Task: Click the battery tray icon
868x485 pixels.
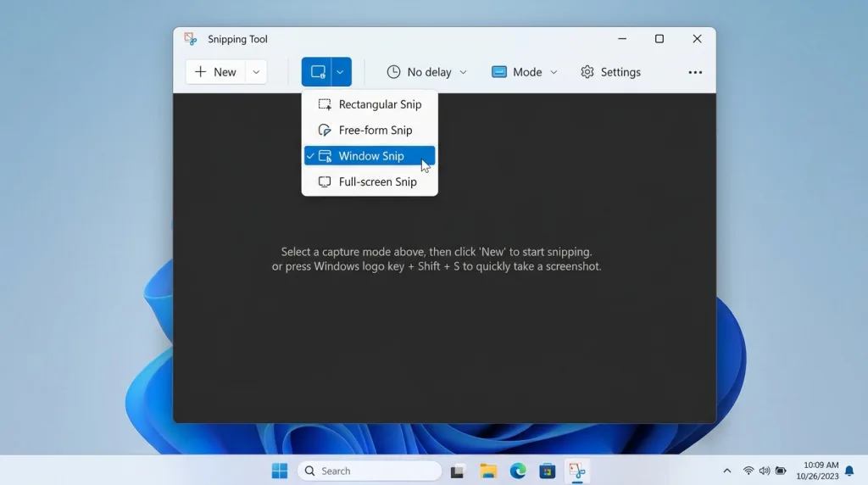Action: (x=781, y=471)
